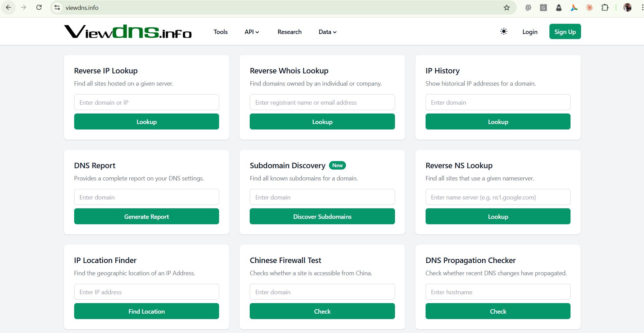Expand the API dropdown menu

[x=252, y=32]
